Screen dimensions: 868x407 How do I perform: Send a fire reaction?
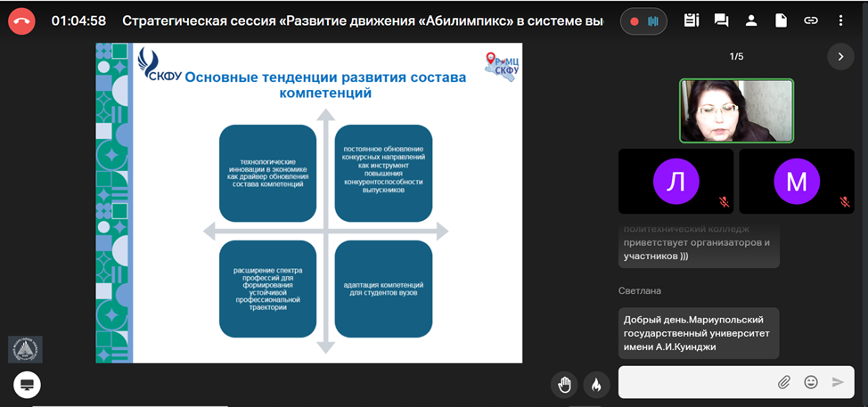tap(595, 384)
